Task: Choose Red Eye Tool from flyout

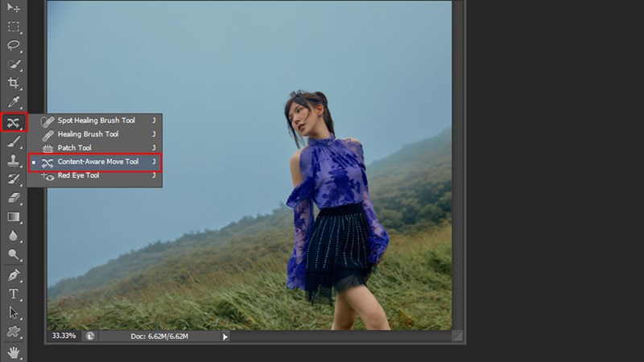Action: pyautogui.click(x=95, y=175)
